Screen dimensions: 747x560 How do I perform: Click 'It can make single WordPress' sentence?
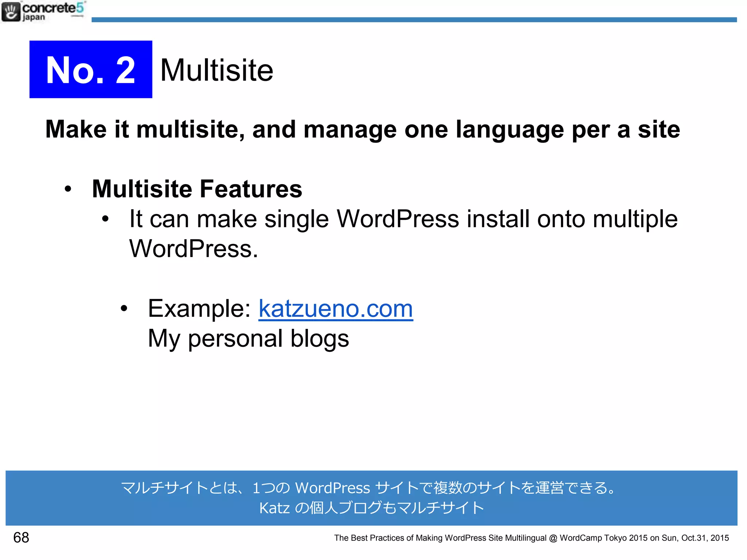pos(403,234)
